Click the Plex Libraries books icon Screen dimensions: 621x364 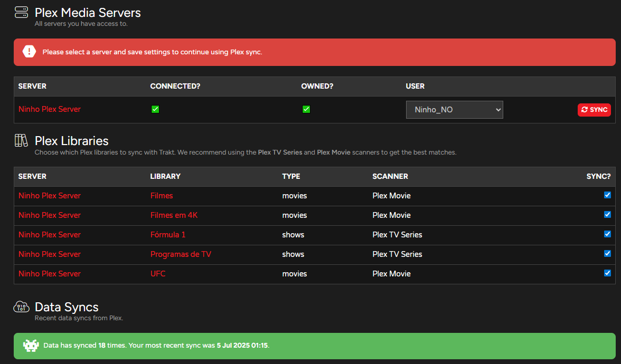tap(21, 140)
